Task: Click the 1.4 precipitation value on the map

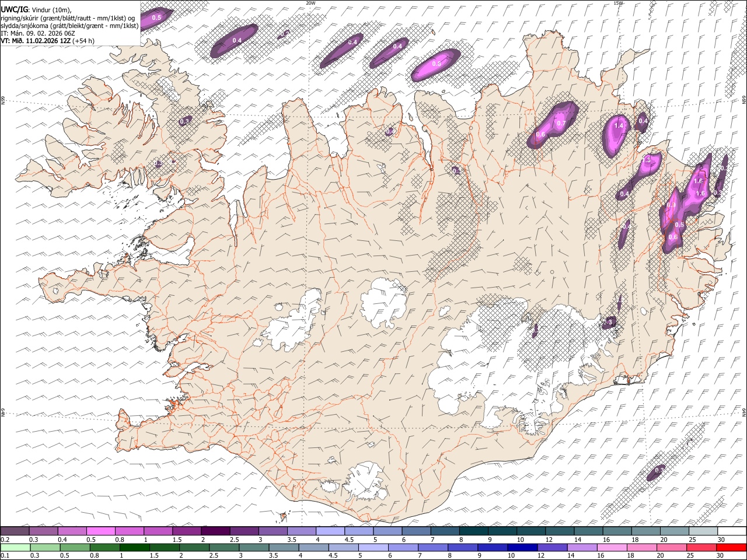Action: click(619, 125)
